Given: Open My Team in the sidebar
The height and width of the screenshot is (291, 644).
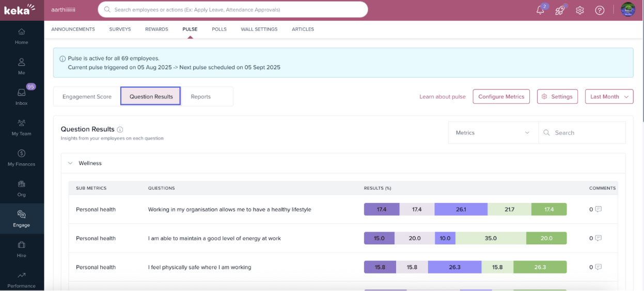Looking at the screenshot, I should pos(22,127).
